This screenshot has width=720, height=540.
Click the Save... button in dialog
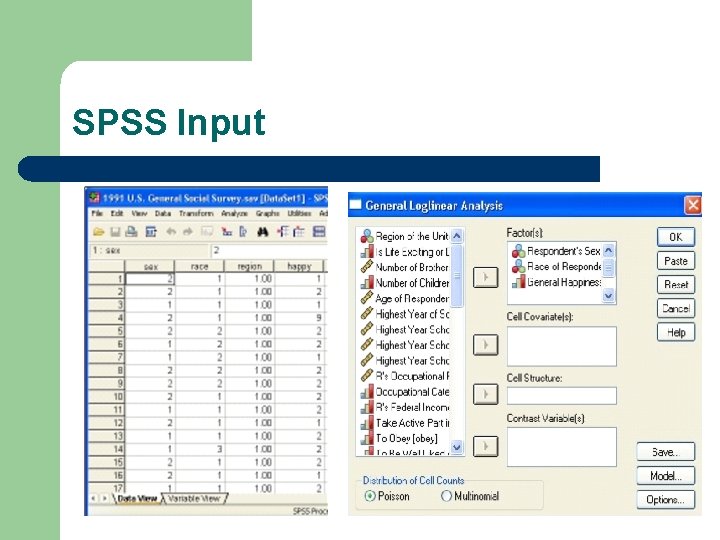(x=666, y=452)
